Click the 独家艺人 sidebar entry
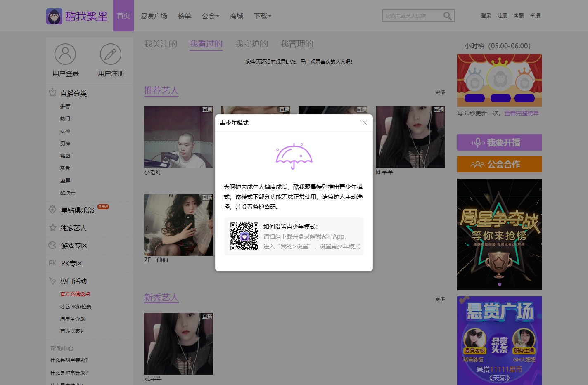Image resolution: width=588 pixels, height=385 pixels. pyautogui.click(x=73, y=228)
